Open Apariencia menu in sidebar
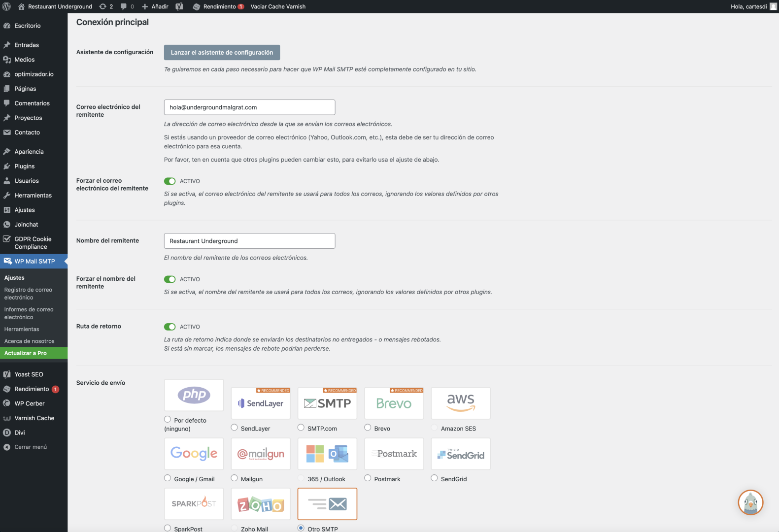This screenshot has height=532, width=779. [34, 152]
